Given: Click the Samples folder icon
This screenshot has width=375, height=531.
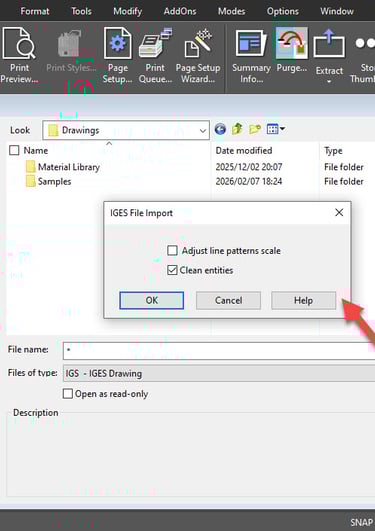Looking at the screenshot, I should 30,182.
